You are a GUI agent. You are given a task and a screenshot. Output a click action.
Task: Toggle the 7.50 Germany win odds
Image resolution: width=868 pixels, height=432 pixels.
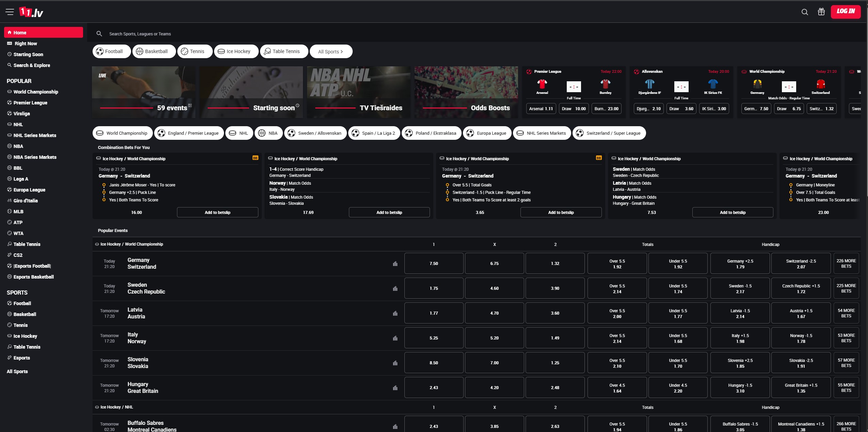pos(434,263)
